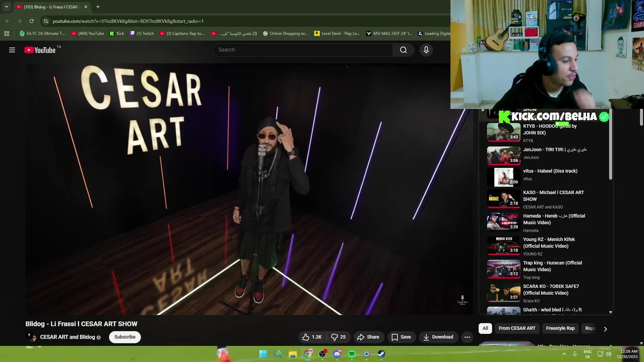Screen dimensions: 644x362
Task: Subscribe to CESAR ART and Blidog
Action: point(125,337)
